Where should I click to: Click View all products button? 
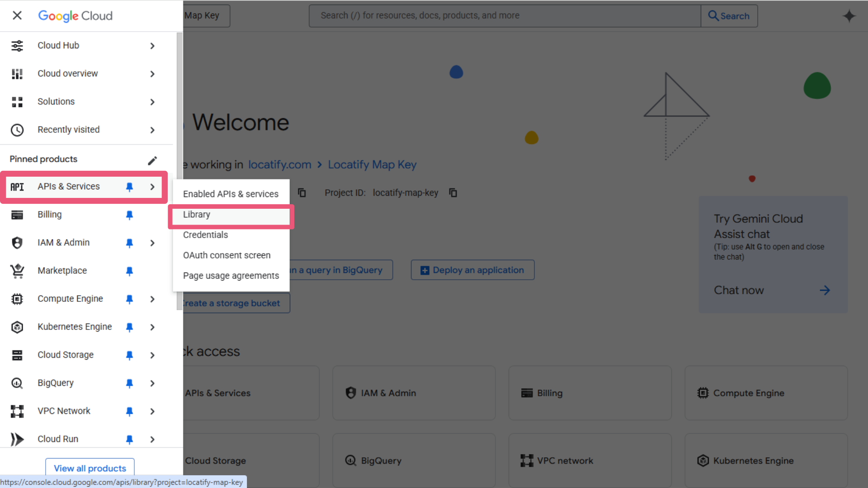(x=90, y=468)
